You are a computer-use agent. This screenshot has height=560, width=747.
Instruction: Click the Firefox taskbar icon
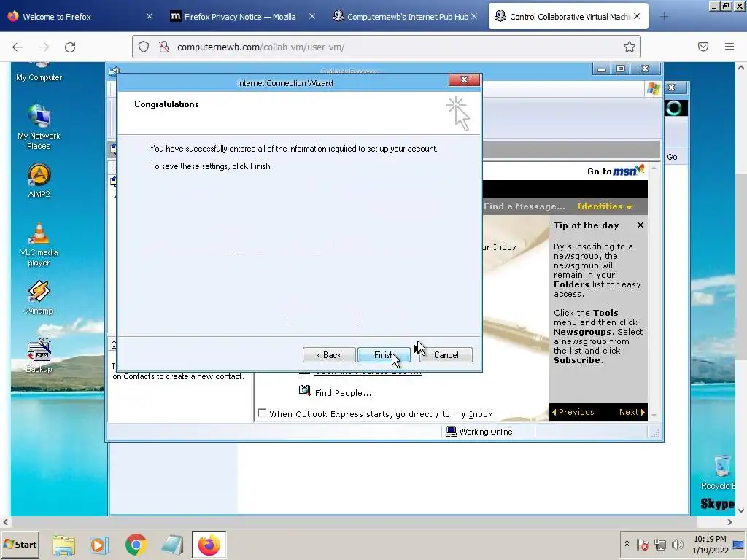click(x=209, y=545)
